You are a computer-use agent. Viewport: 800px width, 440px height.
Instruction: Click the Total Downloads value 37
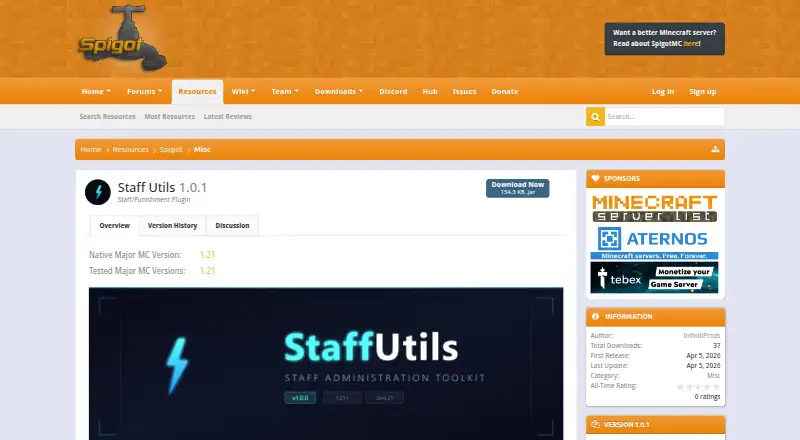click(x=716, y=346)
